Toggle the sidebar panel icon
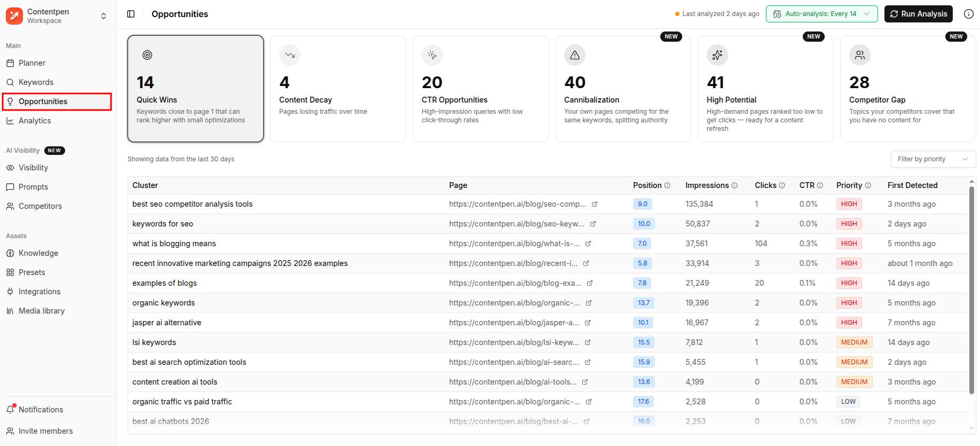This screenshot has width=980, height=446. tap(131, 14)
